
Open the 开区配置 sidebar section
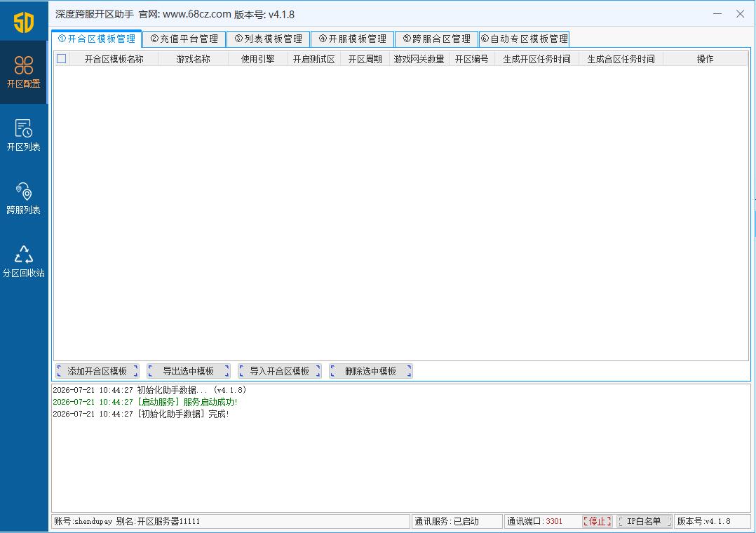tap(24, 72)
